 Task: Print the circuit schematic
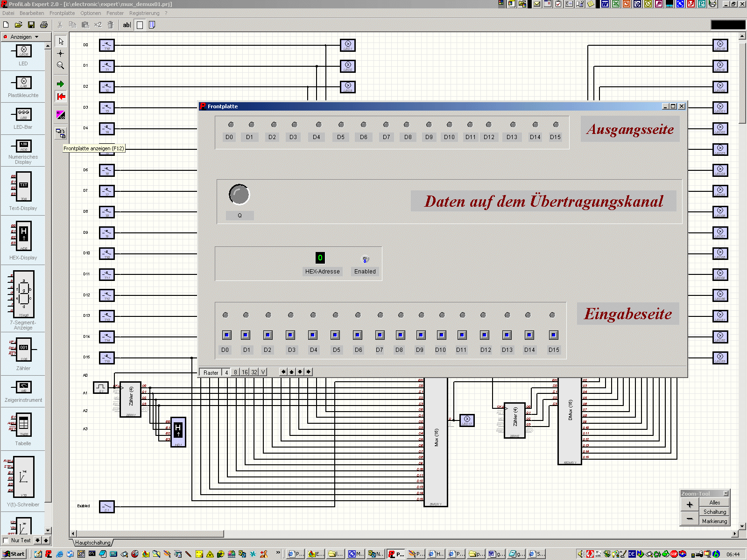click(44, 25)
